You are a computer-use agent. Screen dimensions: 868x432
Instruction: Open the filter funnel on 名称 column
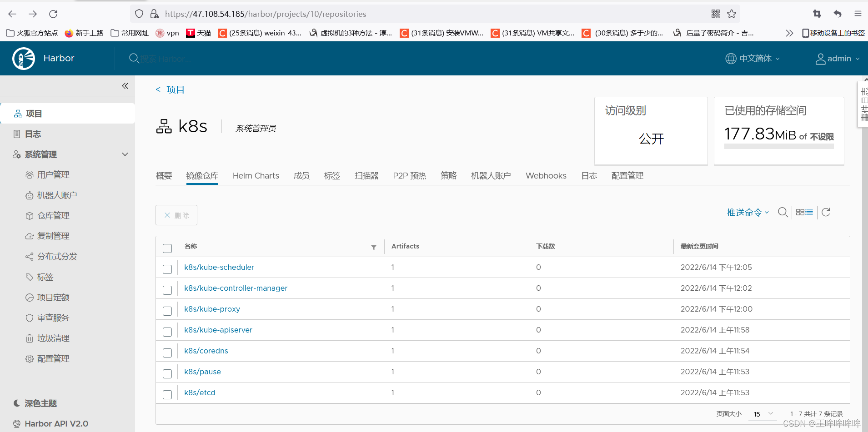point(374,248)
